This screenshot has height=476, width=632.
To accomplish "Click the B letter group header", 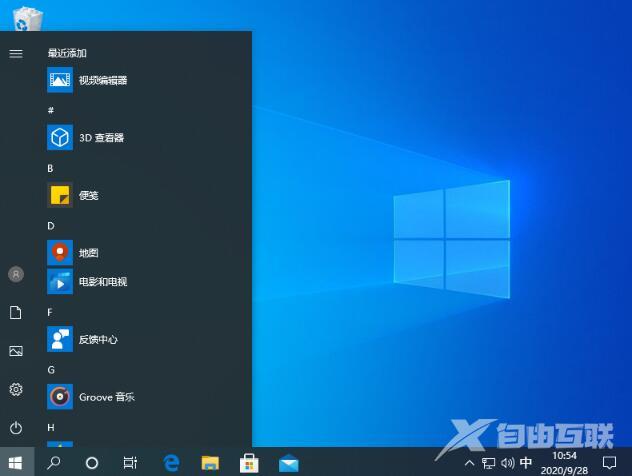I will (x=50, y=168).
